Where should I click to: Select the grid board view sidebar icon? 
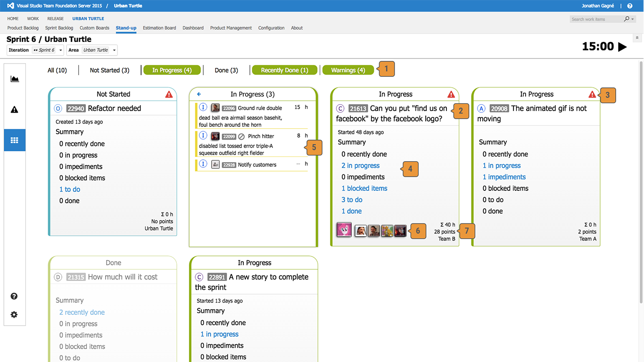[15, 140]
